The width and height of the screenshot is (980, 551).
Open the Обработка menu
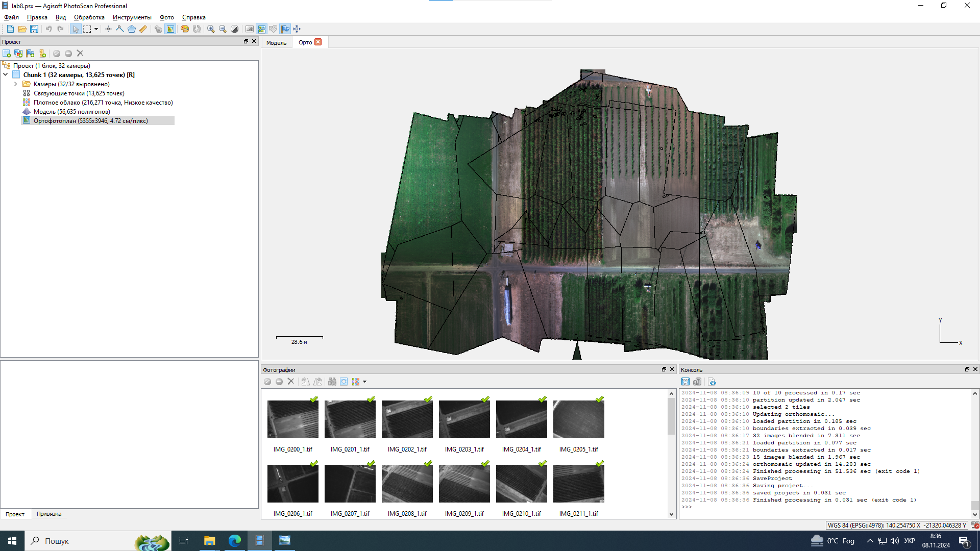[x=89, y=17]
